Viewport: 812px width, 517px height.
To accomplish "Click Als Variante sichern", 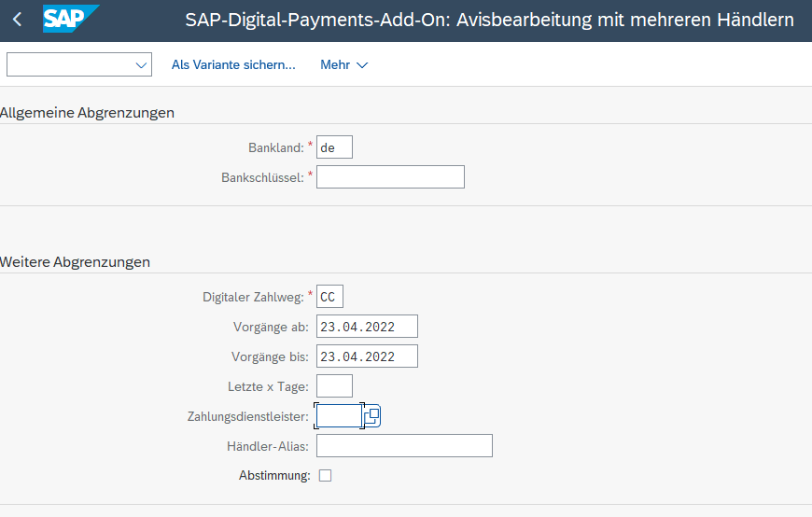I will tap(233, 64).
